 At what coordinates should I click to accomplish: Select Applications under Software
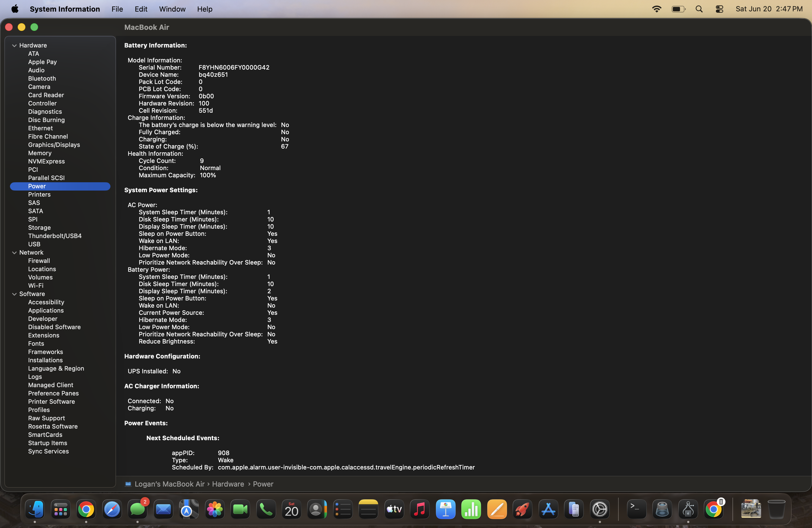(46, 310)
